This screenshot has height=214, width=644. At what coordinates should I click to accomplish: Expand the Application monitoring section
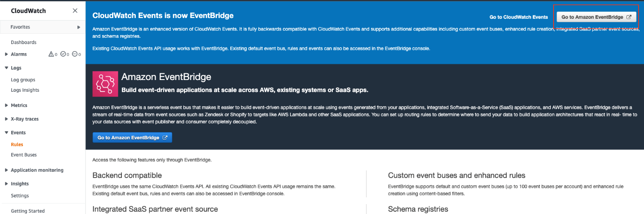pos(6,170)
